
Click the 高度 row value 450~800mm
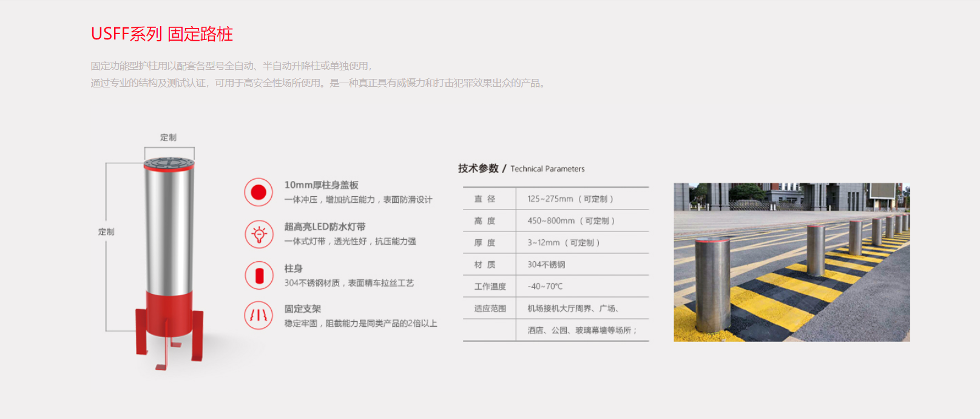click(570, 221)
